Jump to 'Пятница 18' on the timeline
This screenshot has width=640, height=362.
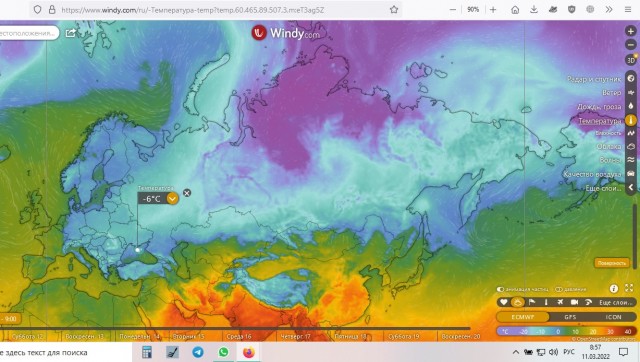tap(350, 337)
